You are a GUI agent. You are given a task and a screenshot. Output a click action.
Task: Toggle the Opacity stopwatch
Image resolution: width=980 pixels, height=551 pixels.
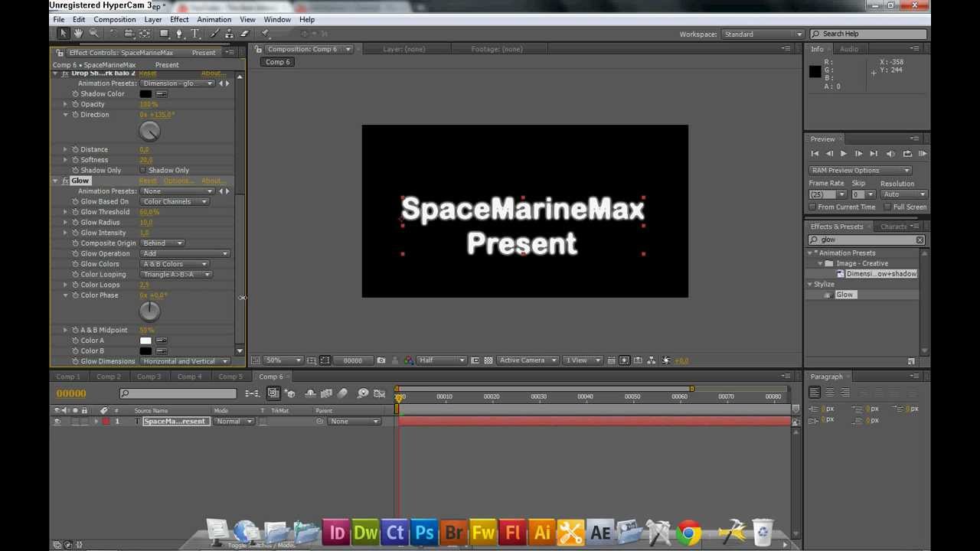tap(75, 104)
